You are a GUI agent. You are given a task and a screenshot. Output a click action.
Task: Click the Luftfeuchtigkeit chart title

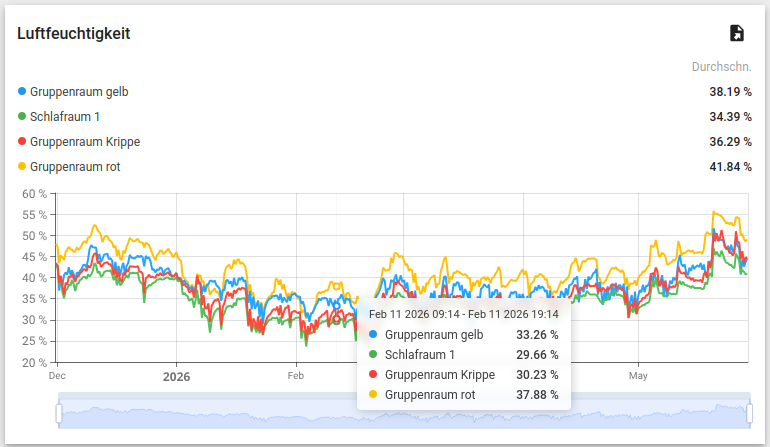click(74, 33)
